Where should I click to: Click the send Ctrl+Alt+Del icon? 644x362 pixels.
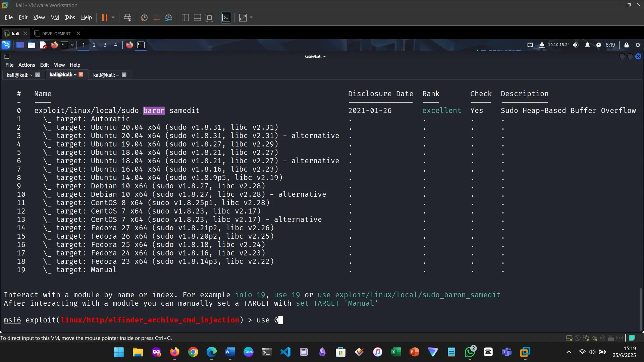click(127, 18)
